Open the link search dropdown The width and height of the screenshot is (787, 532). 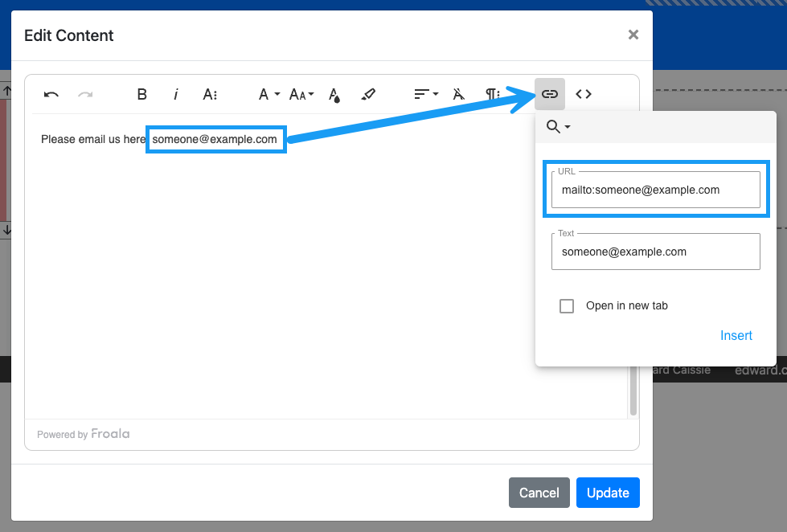558,127
